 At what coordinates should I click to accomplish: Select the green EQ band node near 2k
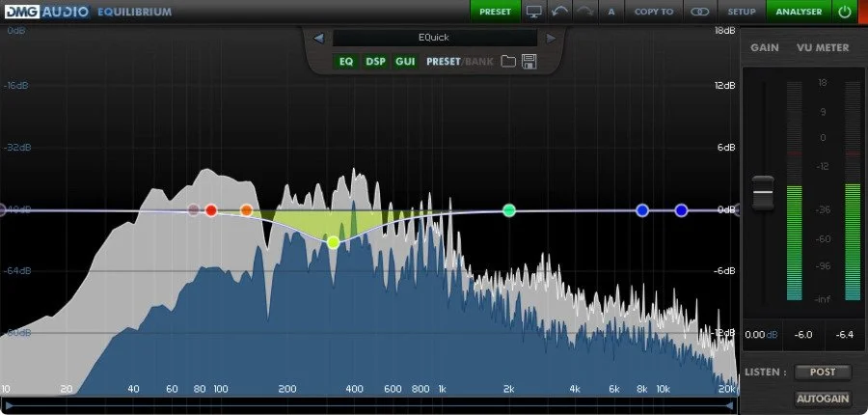pyautogui.click(x=509, y=210)
